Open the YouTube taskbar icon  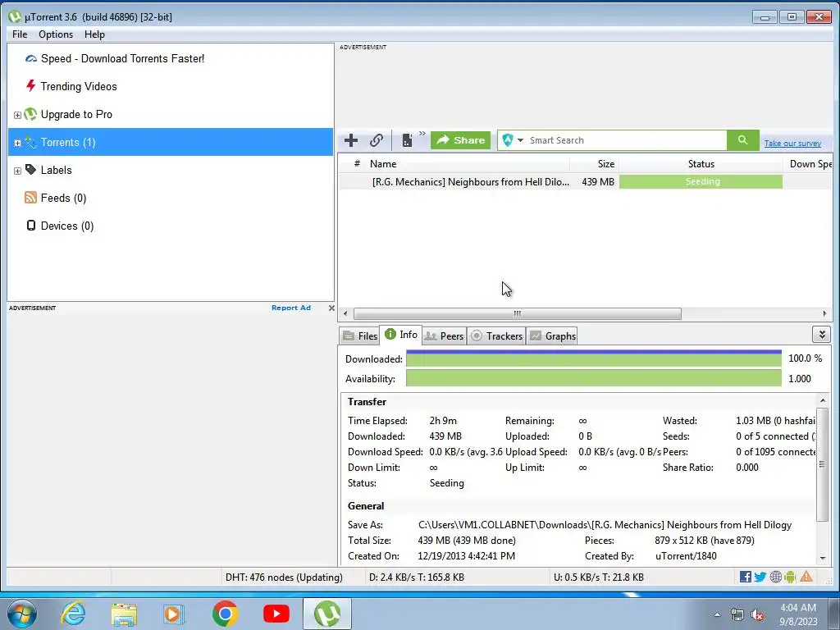(x=276, y=614)
